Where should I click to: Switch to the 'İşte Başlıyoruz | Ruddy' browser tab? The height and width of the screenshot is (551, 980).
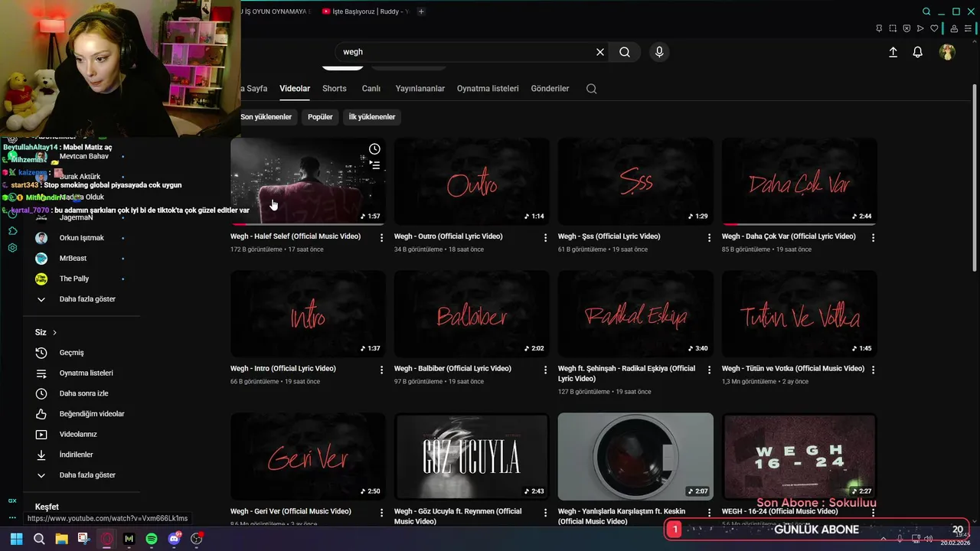366,11
